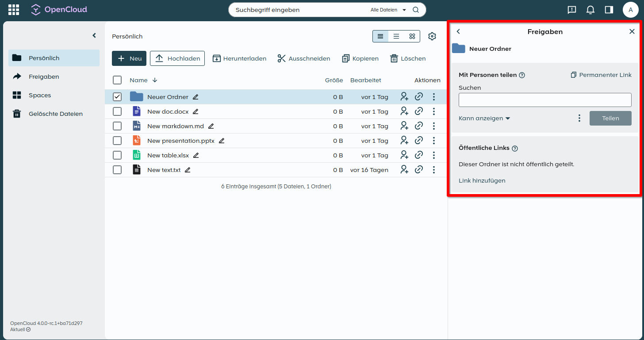Click share icon for New doc.docx
This screenshot has width=644, height=340.
404,111
